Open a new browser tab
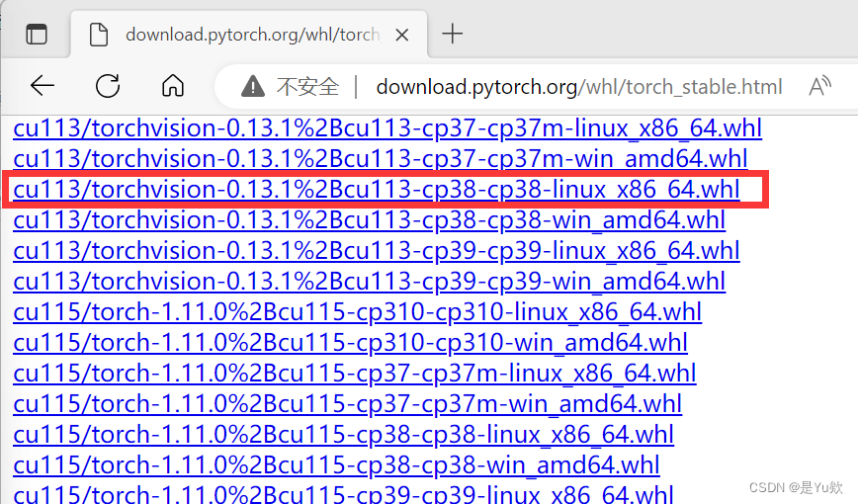The height and width of the screenshot is (504, 858). point(453,34)
